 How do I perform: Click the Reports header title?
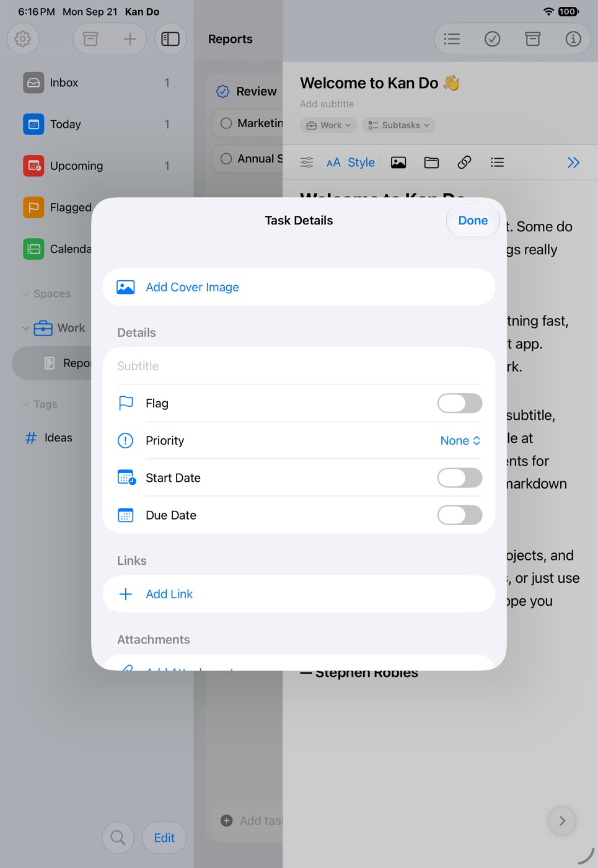(231, 39)
